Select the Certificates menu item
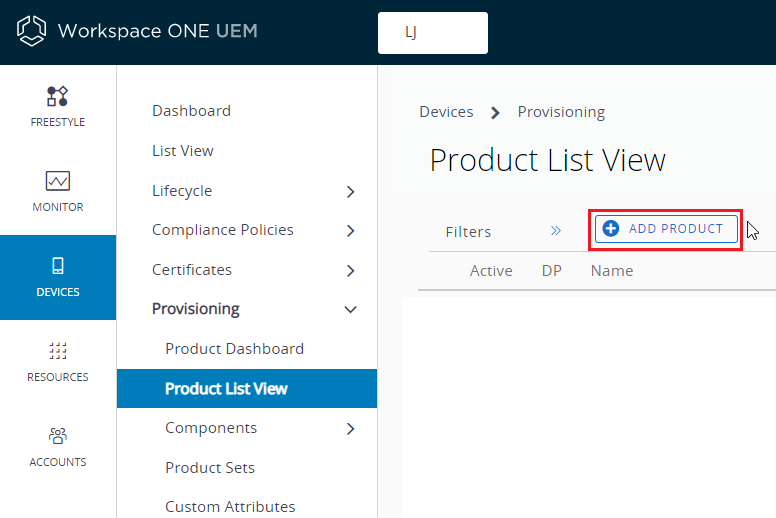 tap(192, 270)
